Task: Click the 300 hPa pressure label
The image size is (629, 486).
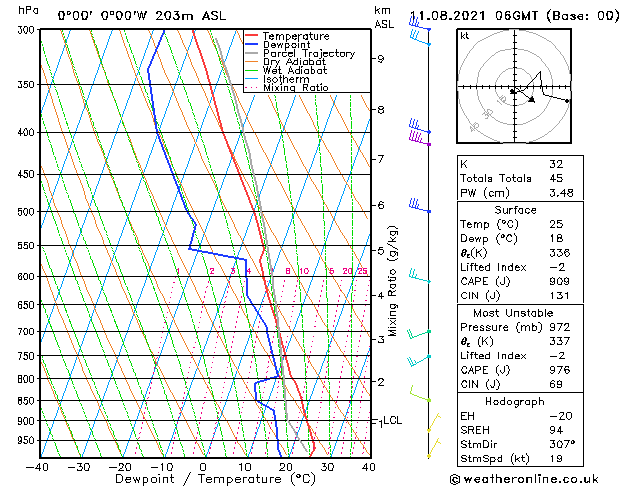Action: (x=28, y=30)
